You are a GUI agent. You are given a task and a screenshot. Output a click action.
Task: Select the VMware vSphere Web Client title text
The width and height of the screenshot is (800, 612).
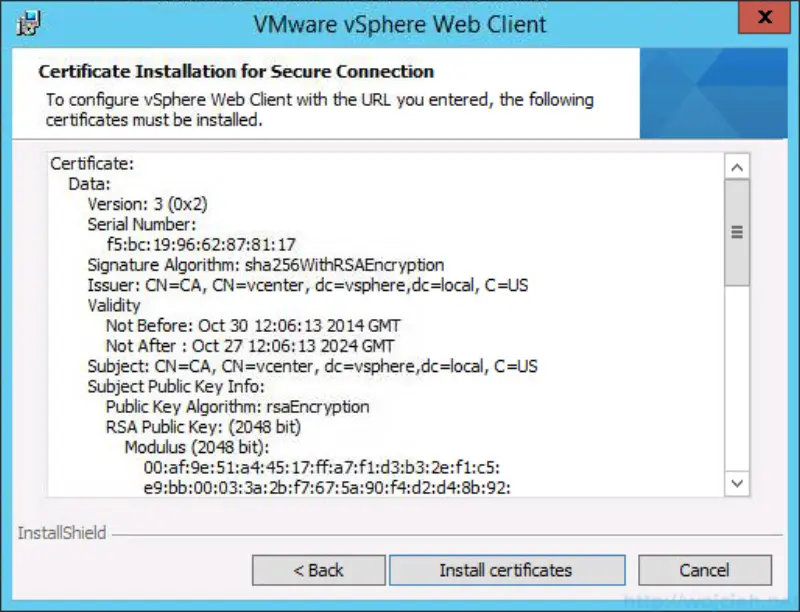click(x=399, y=23)
